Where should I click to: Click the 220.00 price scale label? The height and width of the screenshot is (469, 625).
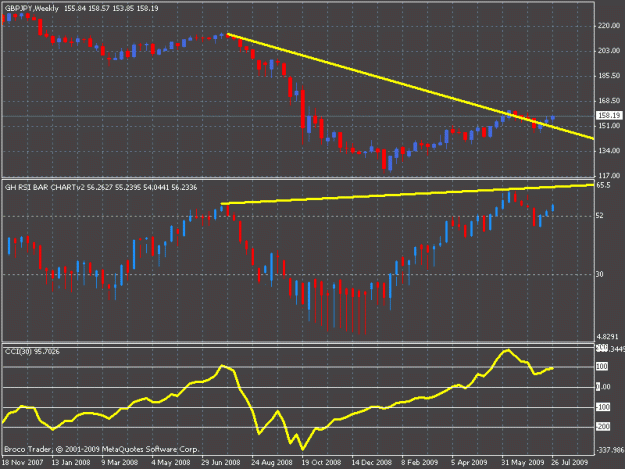609,26
